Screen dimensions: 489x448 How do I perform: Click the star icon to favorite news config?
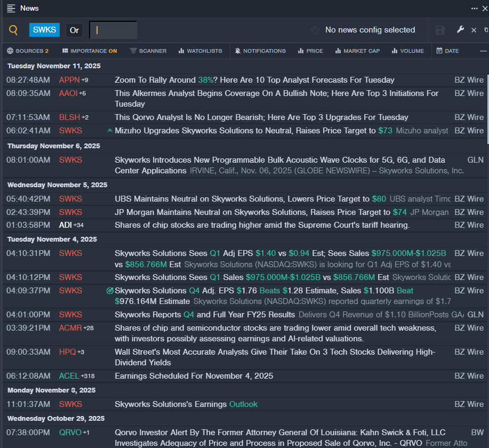[315, 30]
